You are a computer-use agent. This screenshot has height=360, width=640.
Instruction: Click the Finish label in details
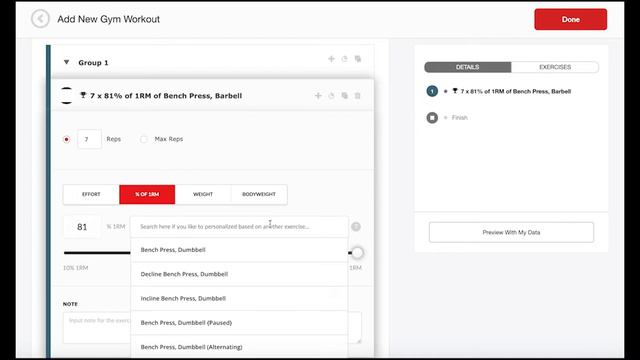[x=460, y=118]
